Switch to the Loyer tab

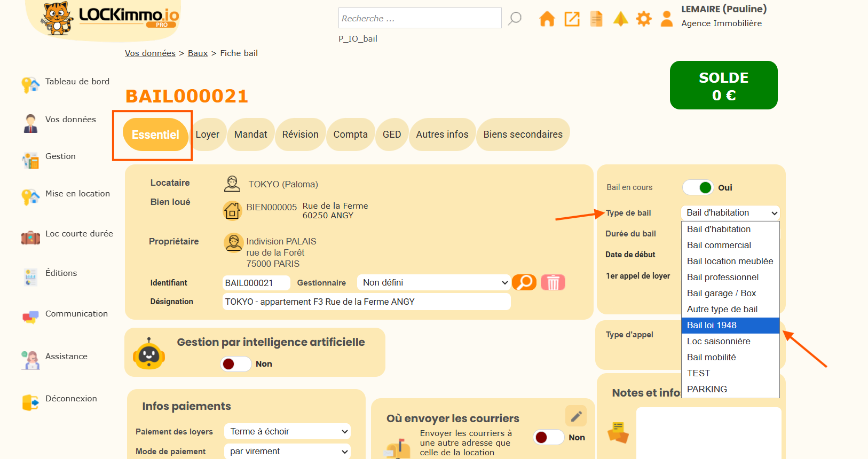point(207,134)
